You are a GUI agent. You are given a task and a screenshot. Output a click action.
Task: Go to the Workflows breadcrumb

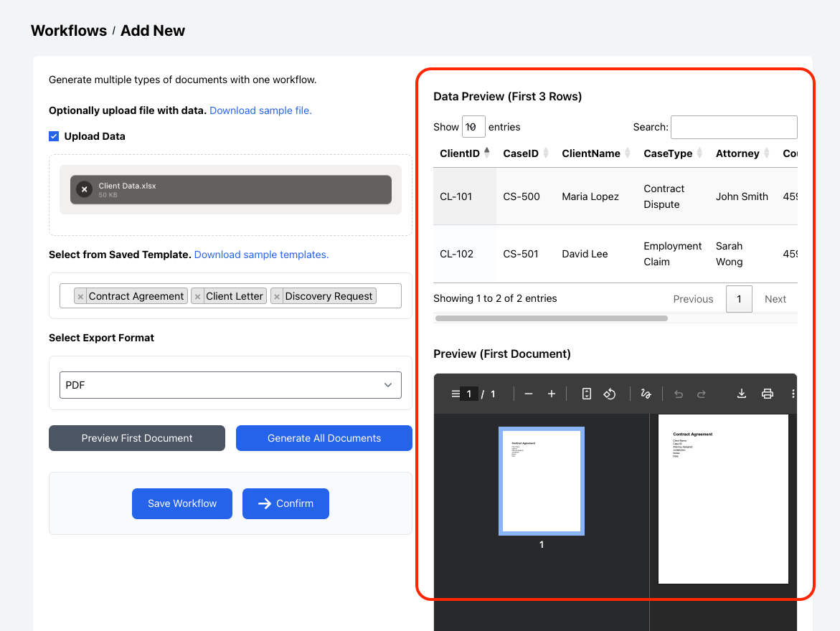click(x=69, y=31)
